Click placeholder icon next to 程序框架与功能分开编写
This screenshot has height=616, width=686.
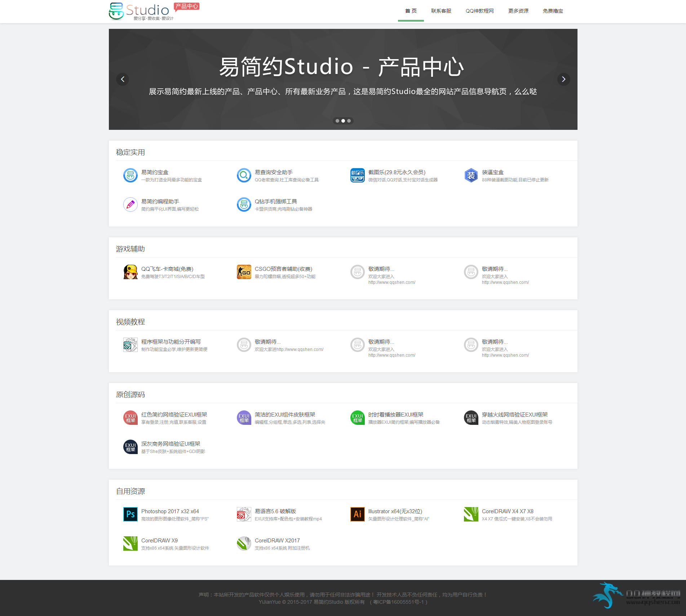(244, 345)
